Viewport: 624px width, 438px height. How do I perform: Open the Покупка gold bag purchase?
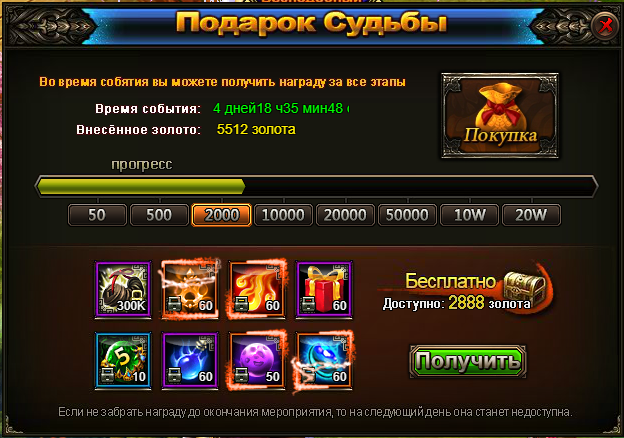[x=500, y=115]
